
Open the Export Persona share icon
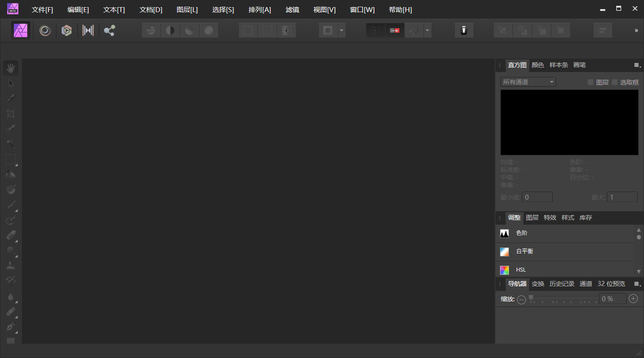click(110, 30)
